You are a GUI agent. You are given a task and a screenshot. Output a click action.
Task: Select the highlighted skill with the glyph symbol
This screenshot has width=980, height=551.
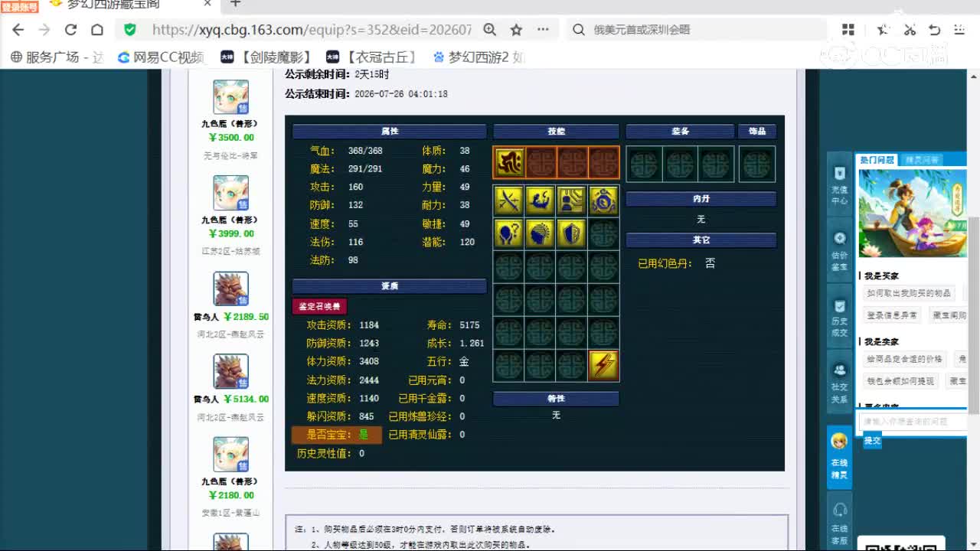[x=508, y=163]
